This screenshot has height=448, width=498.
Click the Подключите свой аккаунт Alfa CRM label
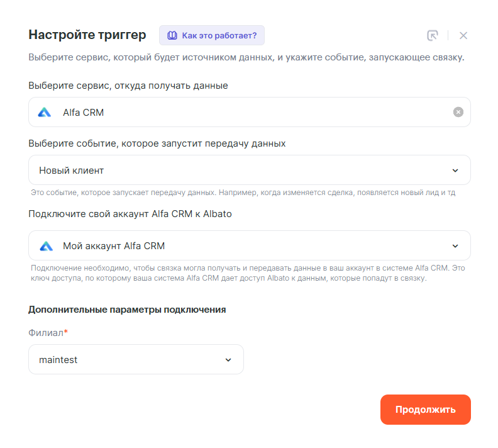click(x=130, y=214)
